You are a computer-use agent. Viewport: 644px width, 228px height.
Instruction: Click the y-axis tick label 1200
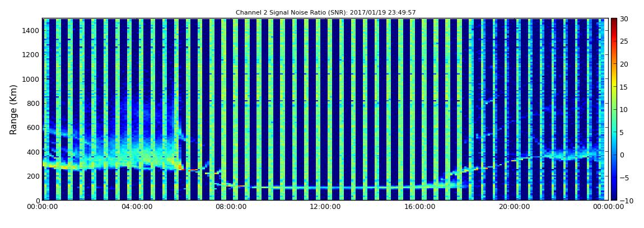pos(31,55)
